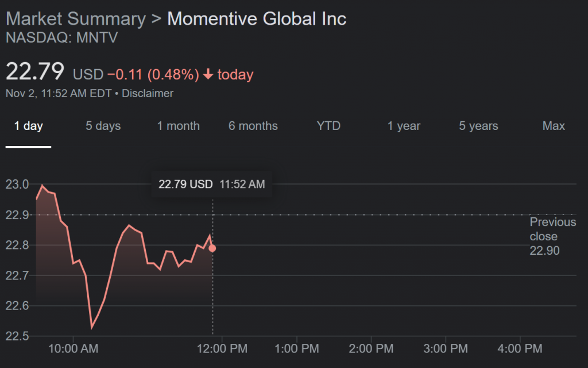Open the Market Summary breadcrumb link

pyautogui.click(x=75, y=18)
